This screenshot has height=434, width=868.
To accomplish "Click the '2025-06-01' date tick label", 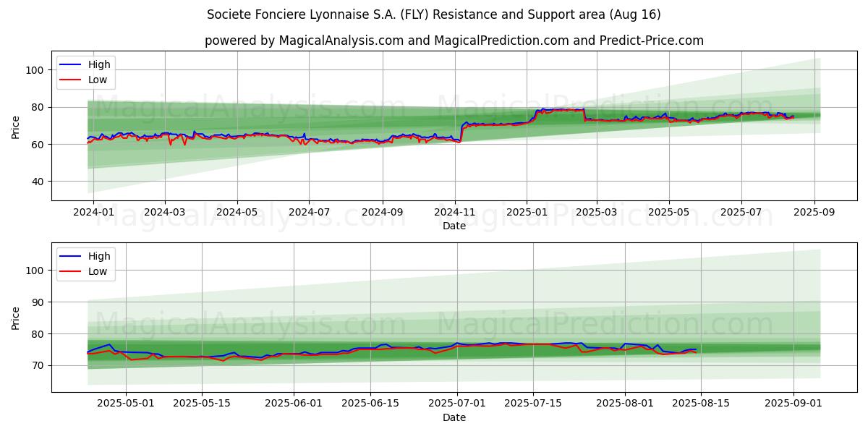I will (x=294, y=404).
